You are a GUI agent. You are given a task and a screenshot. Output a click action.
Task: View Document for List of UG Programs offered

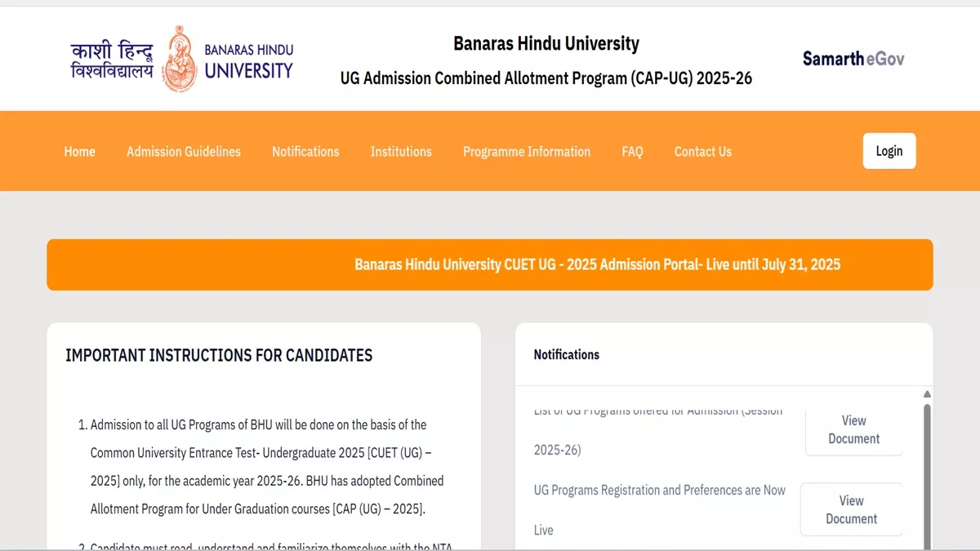(x=853, y=430)
